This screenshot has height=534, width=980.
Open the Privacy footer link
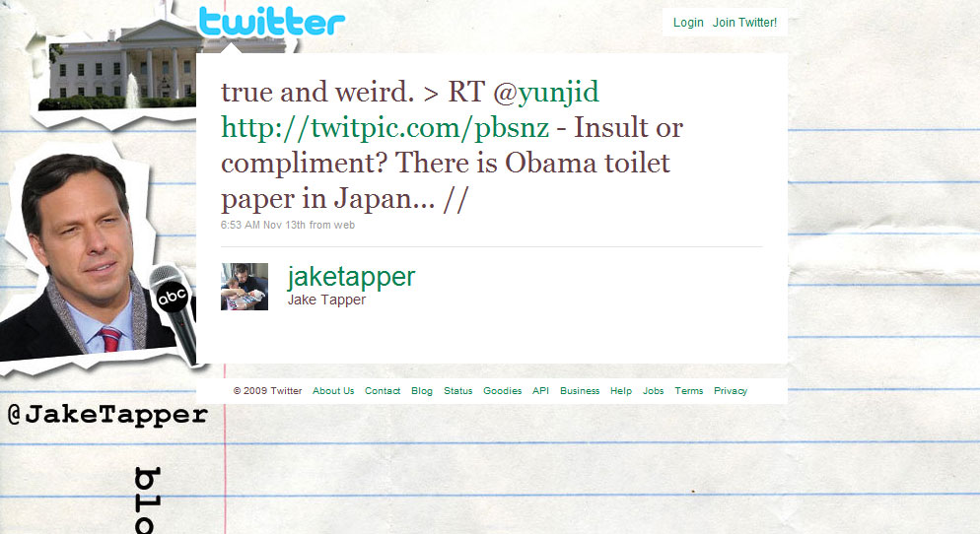click(731, 391)
